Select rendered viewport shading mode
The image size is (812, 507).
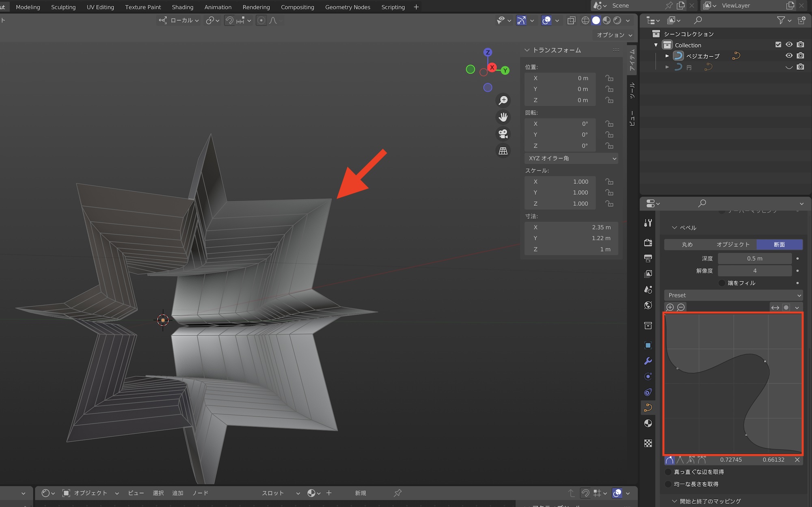(x=617, y=20)
